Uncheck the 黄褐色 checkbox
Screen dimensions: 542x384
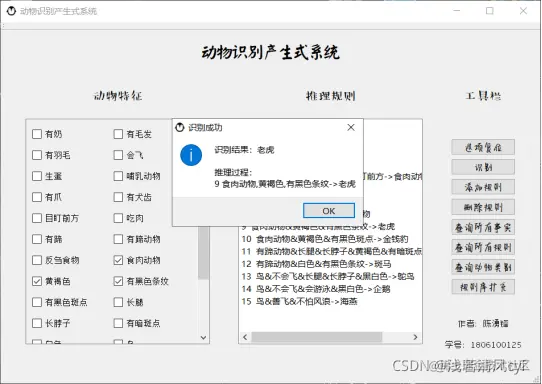(37, 281)
